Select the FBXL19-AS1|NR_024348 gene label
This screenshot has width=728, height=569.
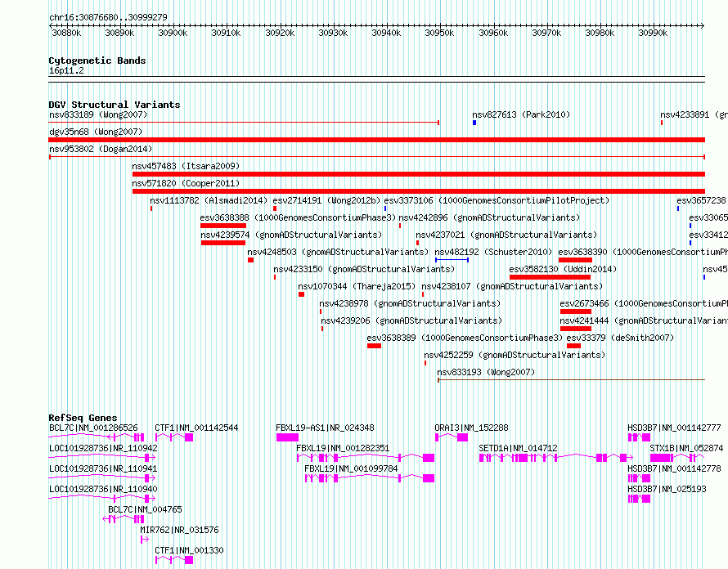[325, 428]
